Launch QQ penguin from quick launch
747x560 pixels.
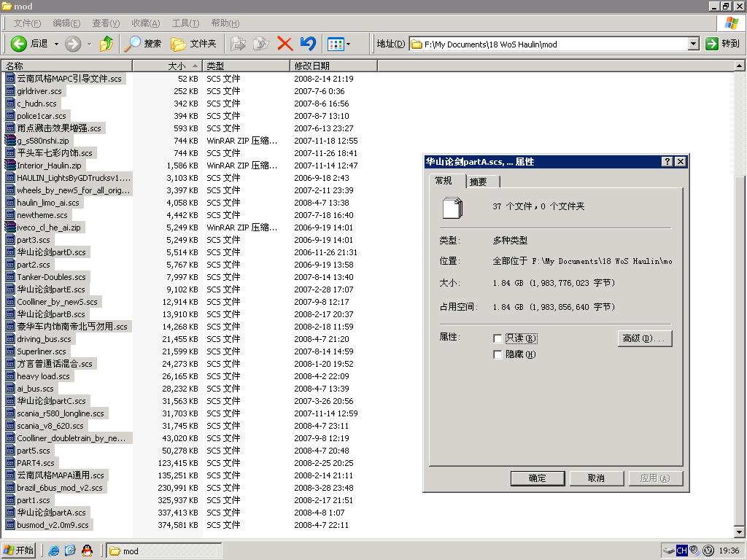click(87, 551)
